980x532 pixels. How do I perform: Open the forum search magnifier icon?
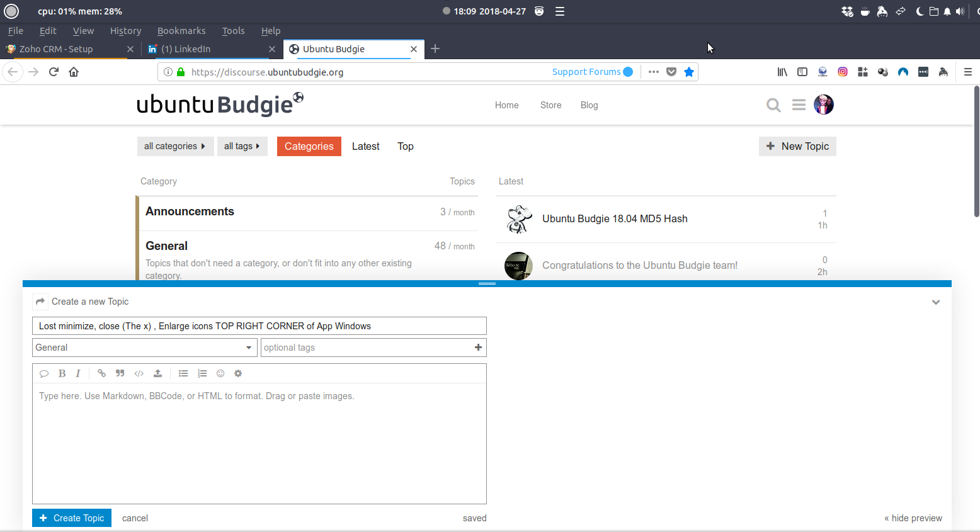[773, 105]
